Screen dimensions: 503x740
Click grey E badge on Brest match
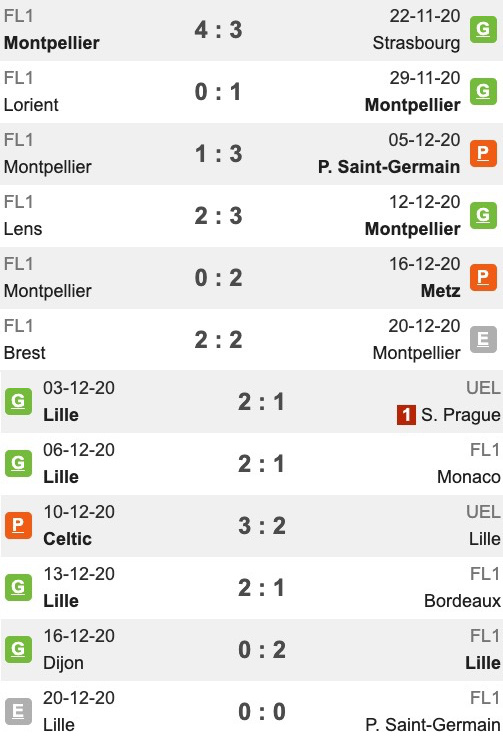[x=483, y=339]
